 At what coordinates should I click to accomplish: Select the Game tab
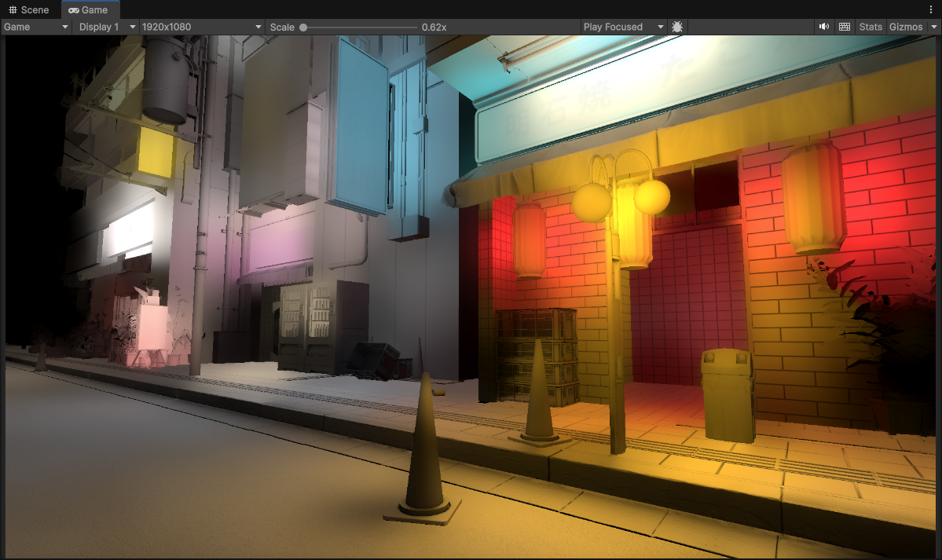click(90, 9)
